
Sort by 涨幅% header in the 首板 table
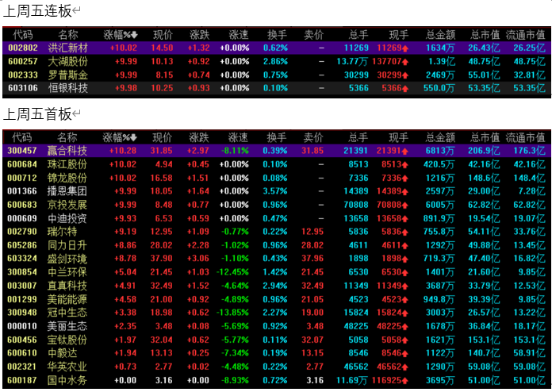(x=120, y=137)
